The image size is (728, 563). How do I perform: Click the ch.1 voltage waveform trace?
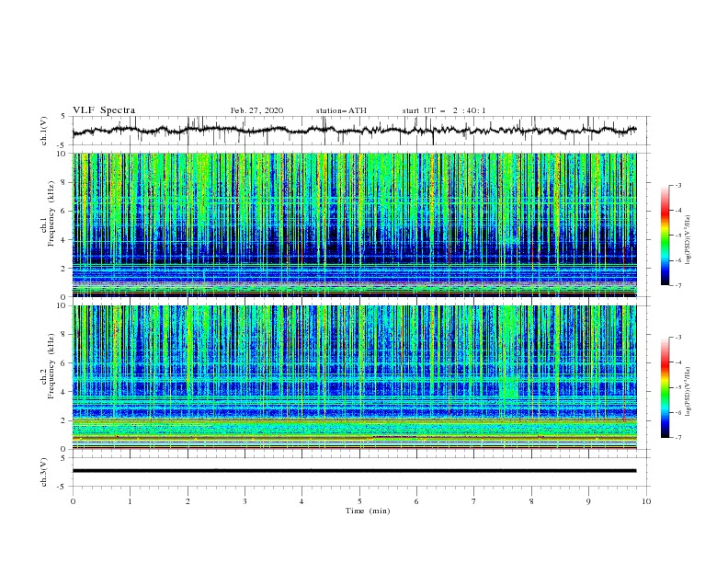[354, 131]
